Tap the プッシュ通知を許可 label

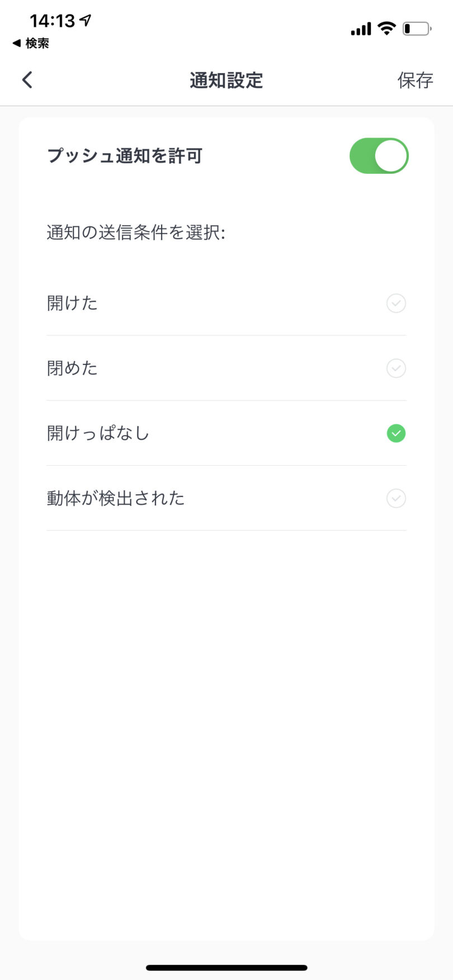point(124,156)
